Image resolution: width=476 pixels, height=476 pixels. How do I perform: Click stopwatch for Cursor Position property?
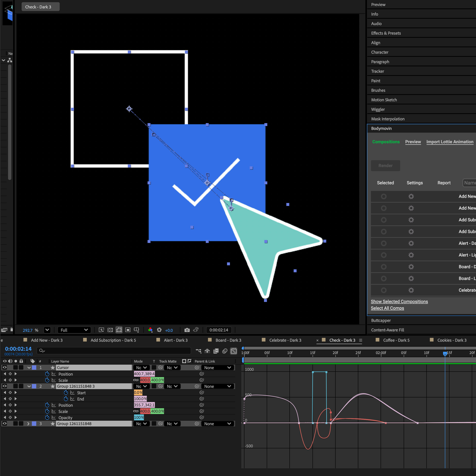tap(47, 374)
